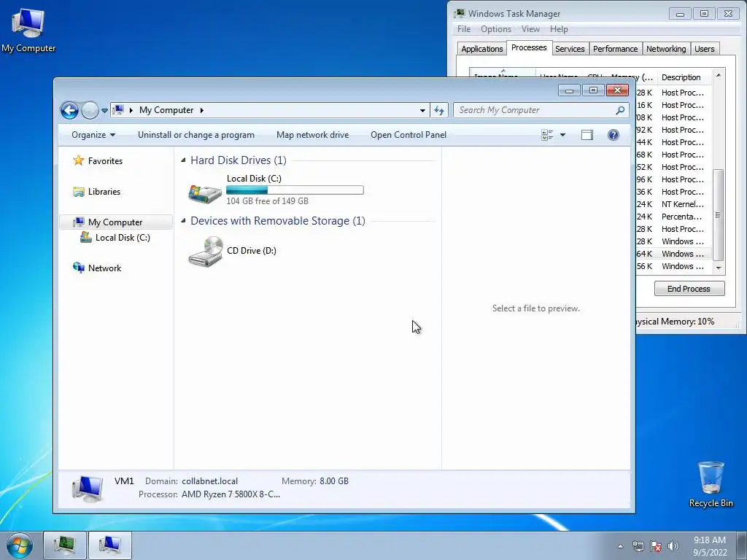The height and width of the screenshot is (560, 747).
Task: Click the Action Center flag tray icon
Action: [656, 546]
